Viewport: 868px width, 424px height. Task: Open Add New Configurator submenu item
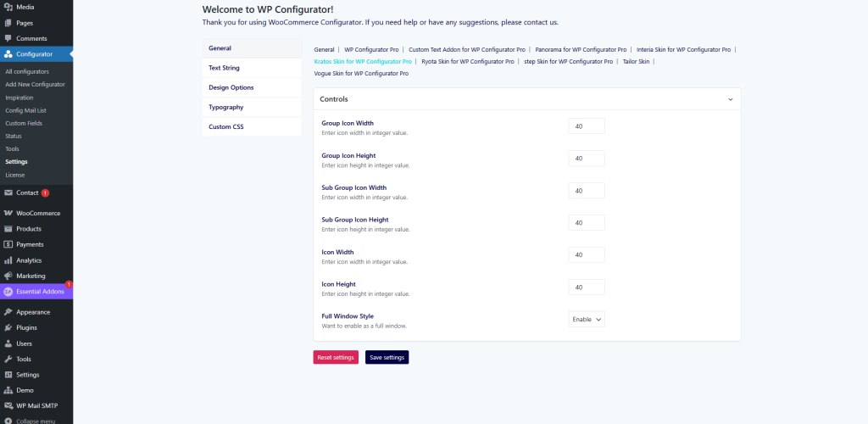tap(35, 85)
